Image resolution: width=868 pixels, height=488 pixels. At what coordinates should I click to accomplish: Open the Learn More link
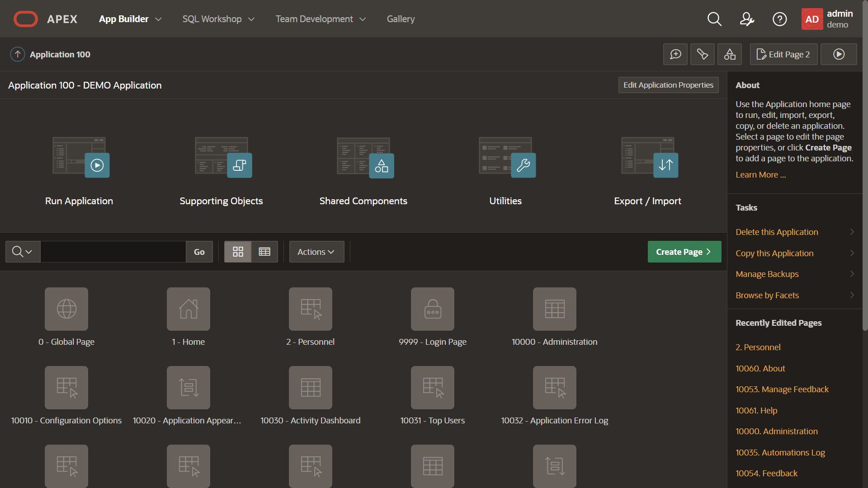coord(760,174)
